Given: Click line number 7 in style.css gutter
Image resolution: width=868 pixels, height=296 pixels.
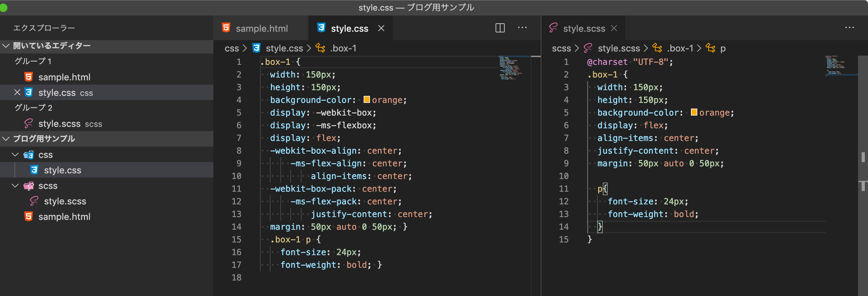Looking at the screenshot, I should click(x=239, y=138).
